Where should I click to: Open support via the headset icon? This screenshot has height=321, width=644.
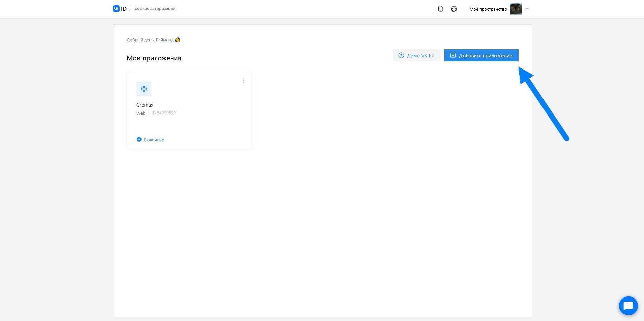pyautogui.click(x=454, y=9)
